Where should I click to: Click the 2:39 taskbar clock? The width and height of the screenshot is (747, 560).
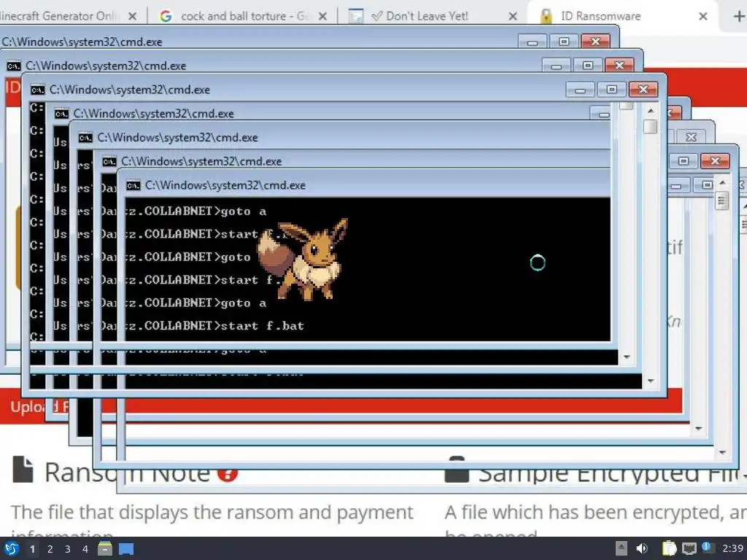click(732, 548)
